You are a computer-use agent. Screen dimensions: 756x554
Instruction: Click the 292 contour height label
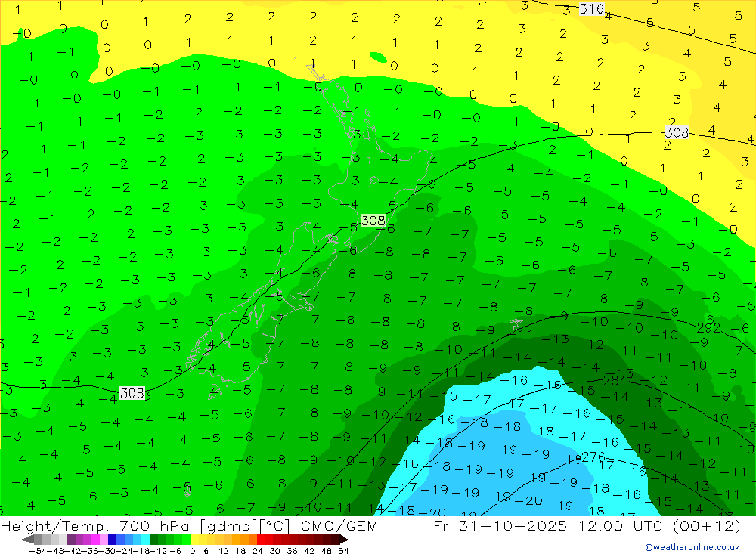(x=708, y=328)
